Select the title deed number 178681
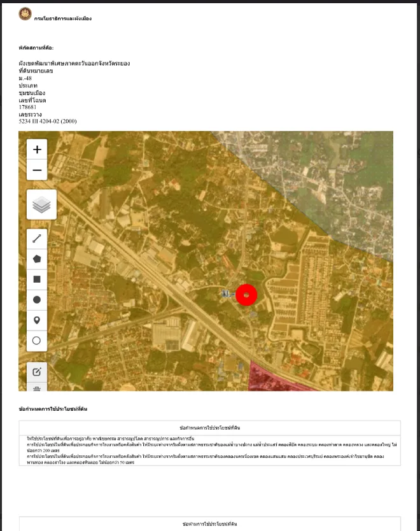This screenshot has width=420, height=531. [27, 107]
